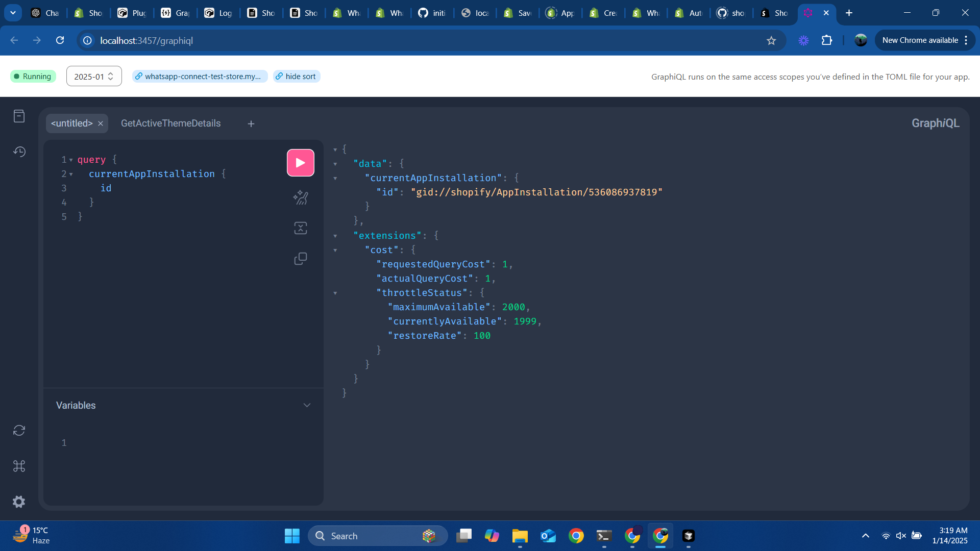Run the query with the execute button
The width and height of the screenshot is (980, 551).
point(300,163)
